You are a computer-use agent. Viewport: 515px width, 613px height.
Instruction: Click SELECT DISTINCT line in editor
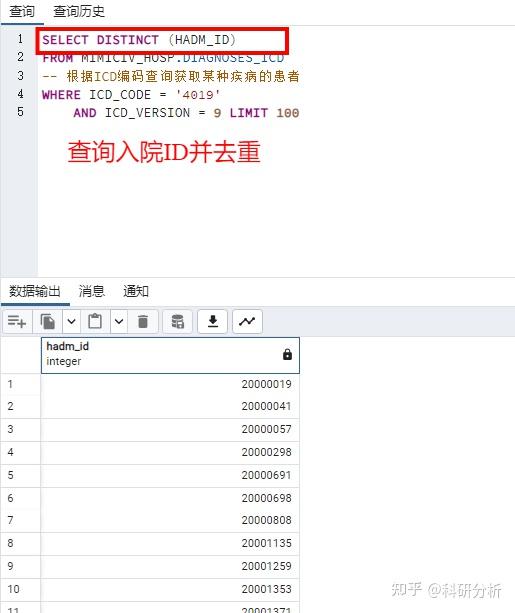pyautogui.click(x=139, y=40)
